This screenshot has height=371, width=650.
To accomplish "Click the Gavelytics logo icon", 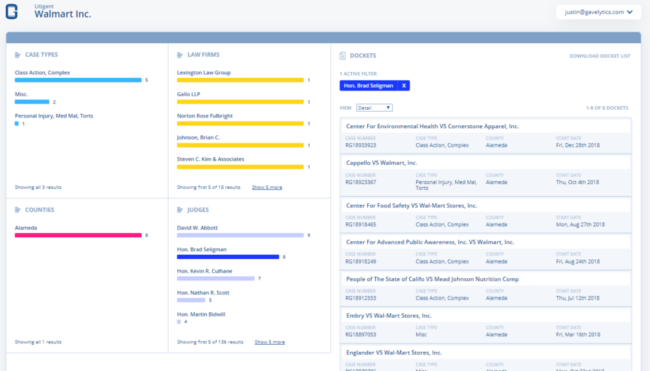I will [x=12, y=11].
